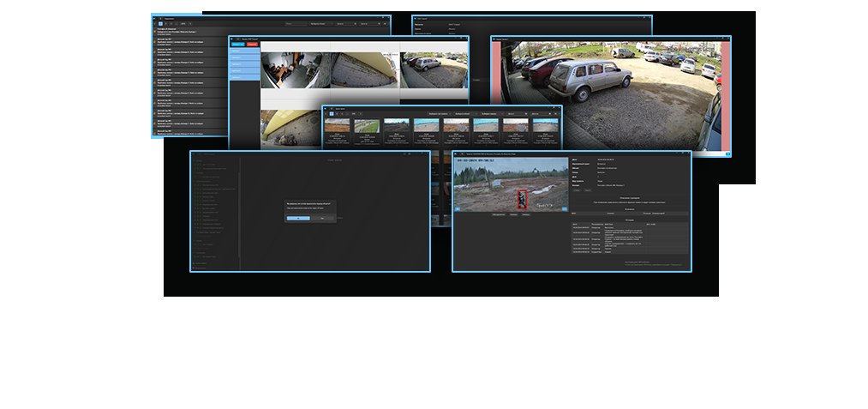
Task: Click the blue icon at snapshot's lower-left corner
Action: point(458,209)
